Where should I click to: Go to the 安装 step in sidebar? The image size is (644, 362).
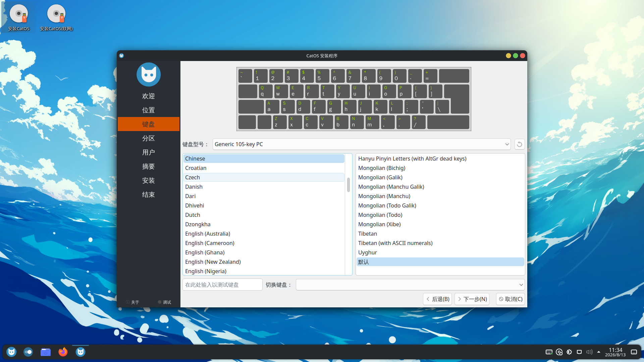click(149, 181)
